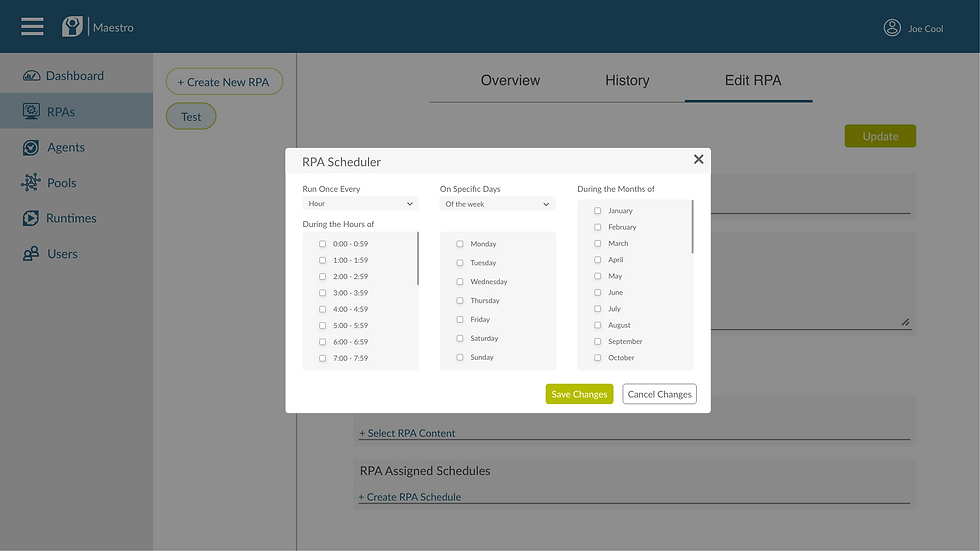
Task: Click the Pools network icon
Action: [31, 182]
